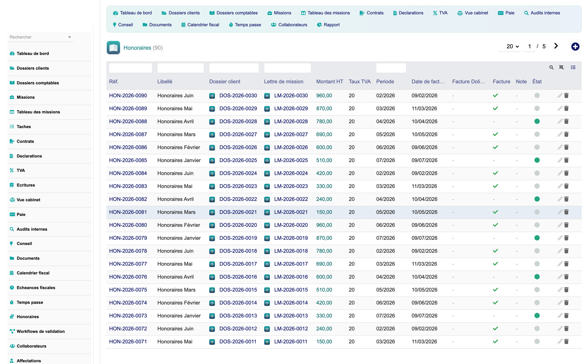Sort by the Montant HT column header
The height and width of the screenshot is (364, 588).
(x=330, y=82)
